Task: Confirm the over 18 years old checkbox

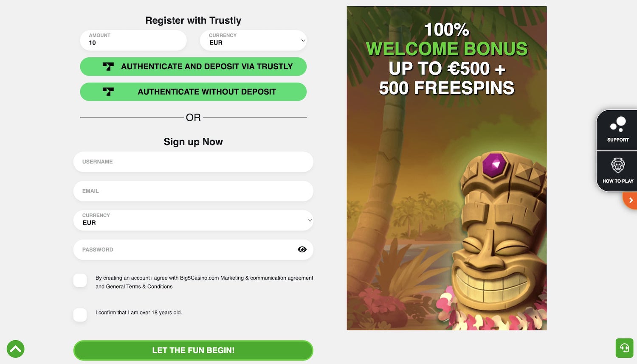Action: [80, 315]
